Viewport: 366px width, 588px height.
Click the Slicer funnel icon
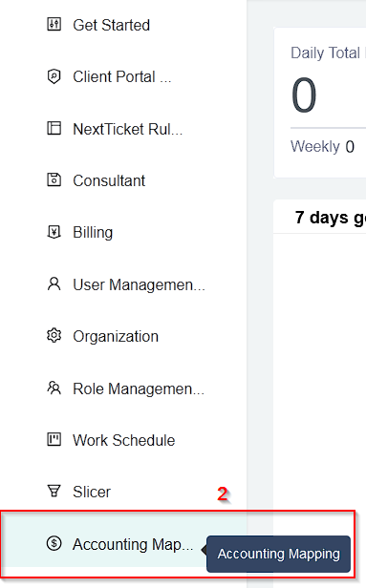tap(54, 492)
